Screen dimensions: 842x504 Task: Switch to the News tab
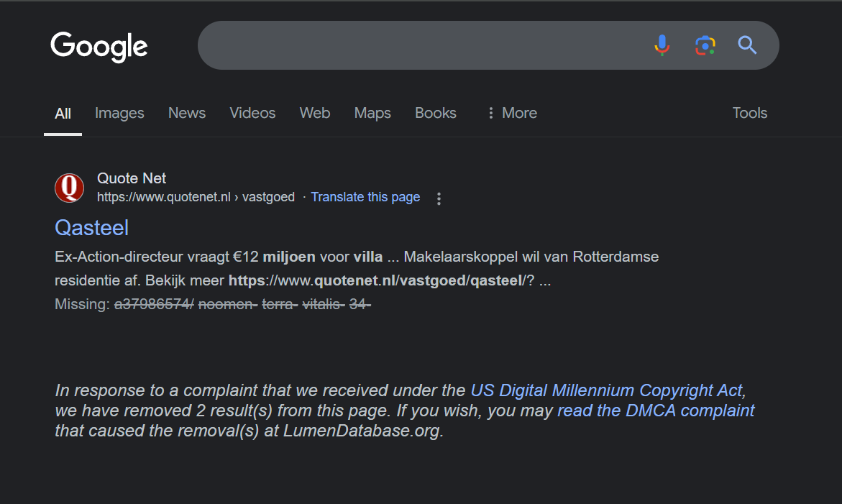(187, 114)
